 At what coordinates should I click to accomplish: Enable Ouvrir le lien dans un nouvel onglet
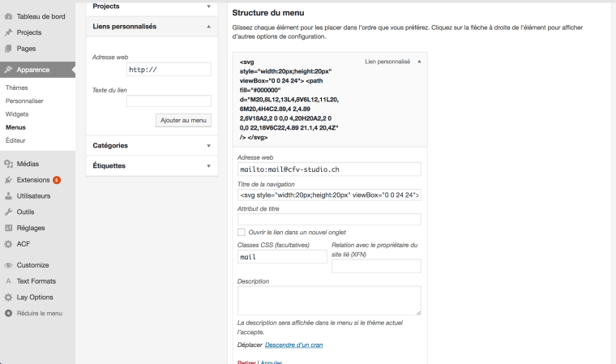(x=242, y=233)
